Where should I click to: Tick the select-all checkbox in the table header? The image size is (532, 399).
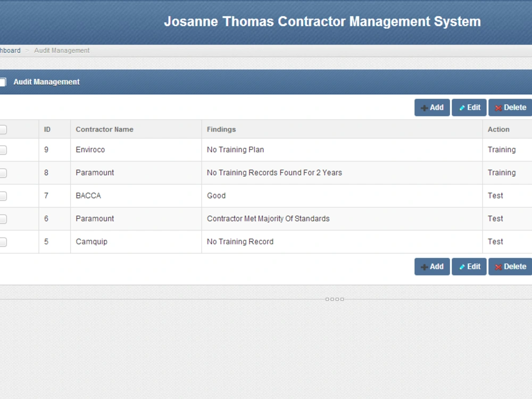pos(3,130)
